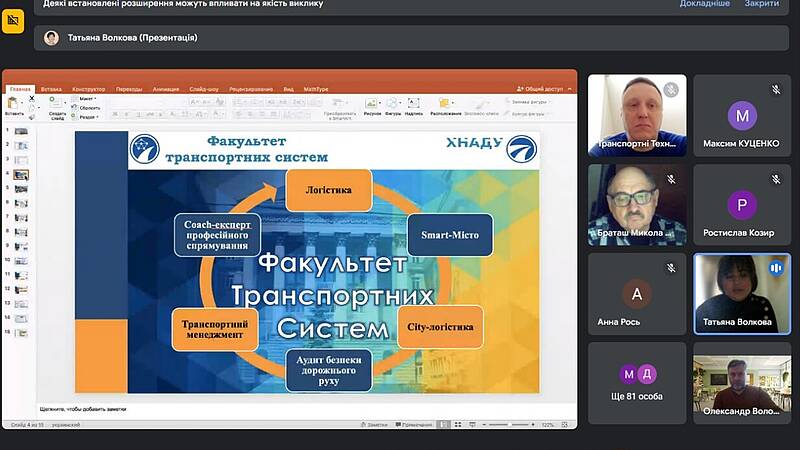Click the Общий доступ share button
Screen dimensions: 800x450
(x=540, y=89)
